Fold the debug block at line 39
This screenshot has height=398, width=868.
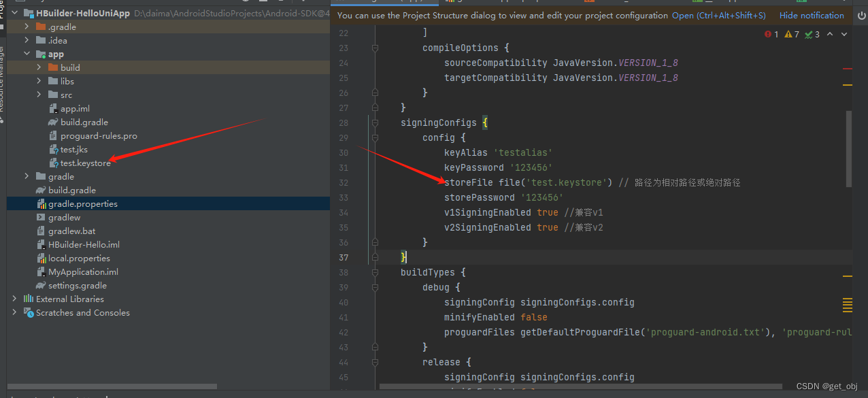tap(374, 287)
